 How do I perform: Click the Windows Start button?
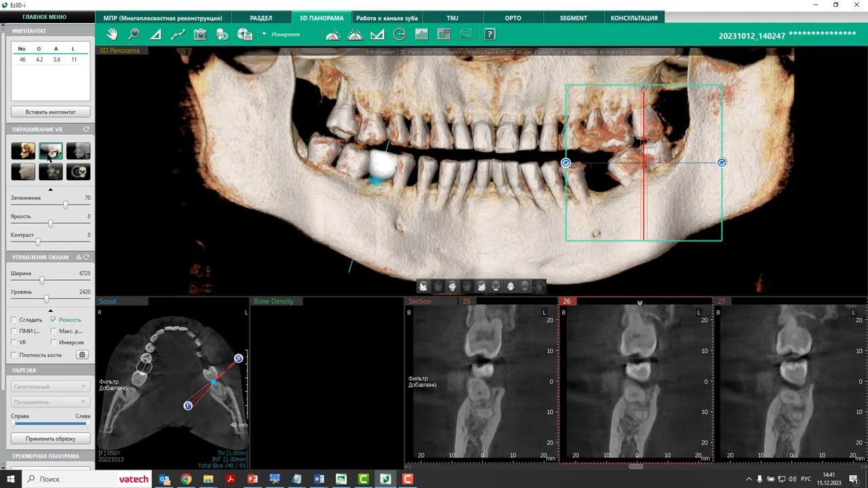tap(11, 479)
